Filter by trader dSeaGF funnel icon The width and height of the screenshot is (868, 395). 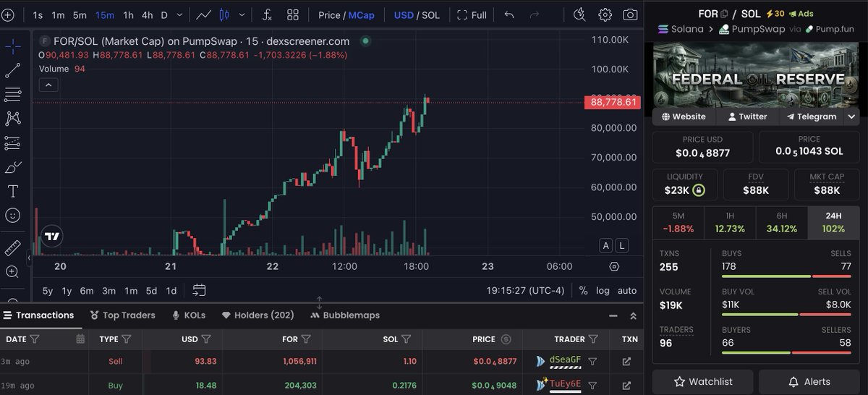592,361
